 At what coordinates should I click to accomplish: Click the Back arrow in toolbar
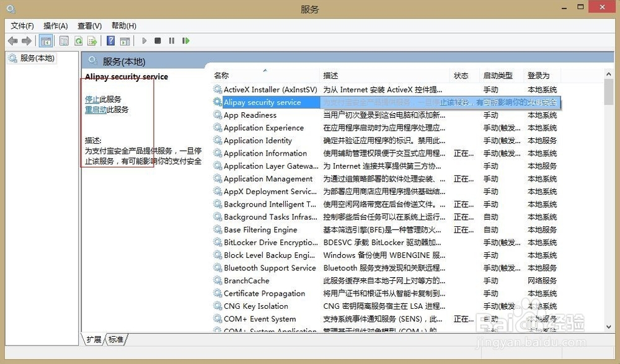pyautogui.click(x=12, y=41)
